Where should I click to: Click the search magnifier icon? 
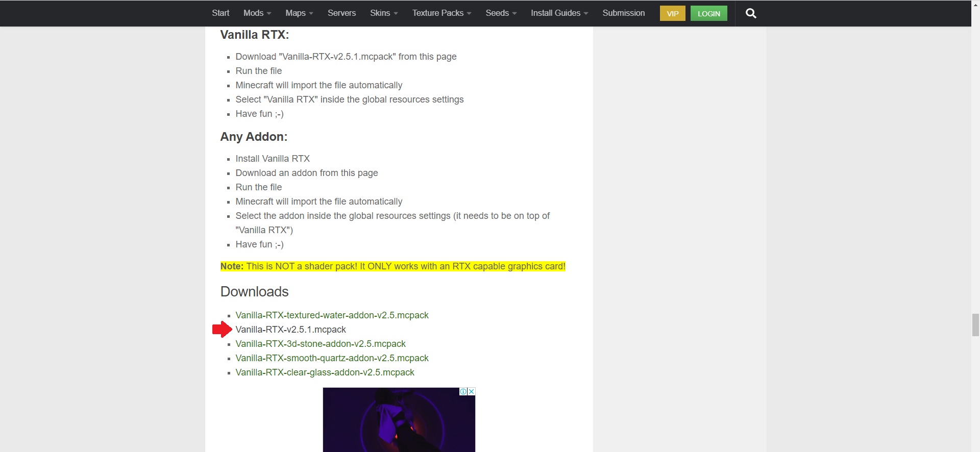tap(750, 13)
